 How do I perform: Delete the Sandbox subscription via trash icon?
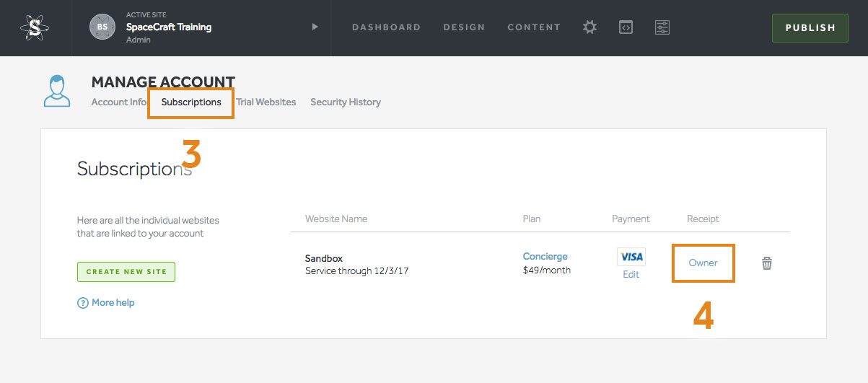767,263
